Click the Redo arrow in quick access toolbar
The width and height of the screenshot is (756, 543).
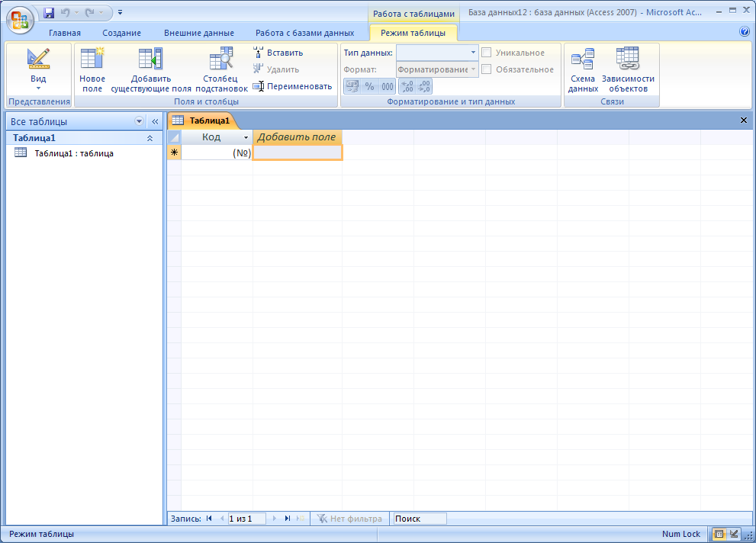pyautogui.click(x=90, y=12)
